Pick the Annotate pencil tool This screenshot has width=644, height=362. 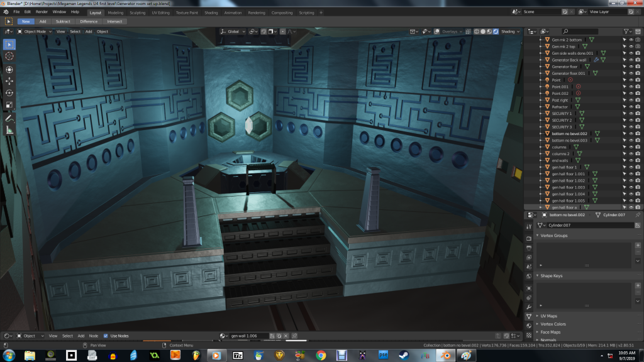pos(9,118)
